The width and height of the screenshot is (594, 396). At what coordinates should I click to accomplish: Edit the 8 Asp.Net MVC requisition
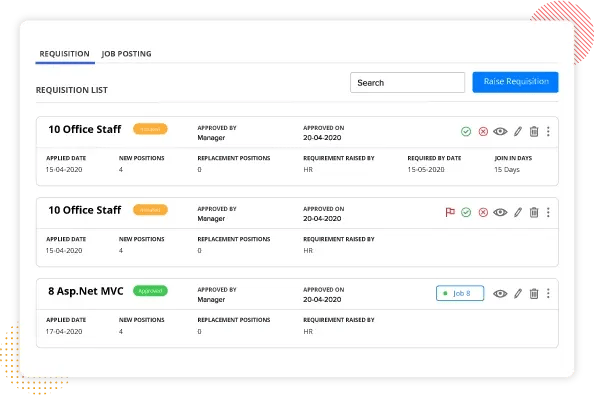point(518,293)
